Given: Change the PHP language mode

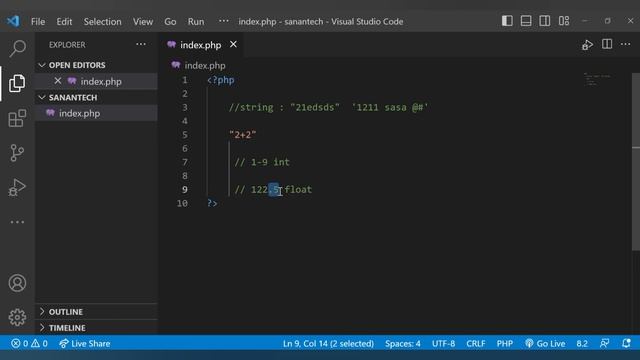Looking at the screenshot, I should pos(505,343).
